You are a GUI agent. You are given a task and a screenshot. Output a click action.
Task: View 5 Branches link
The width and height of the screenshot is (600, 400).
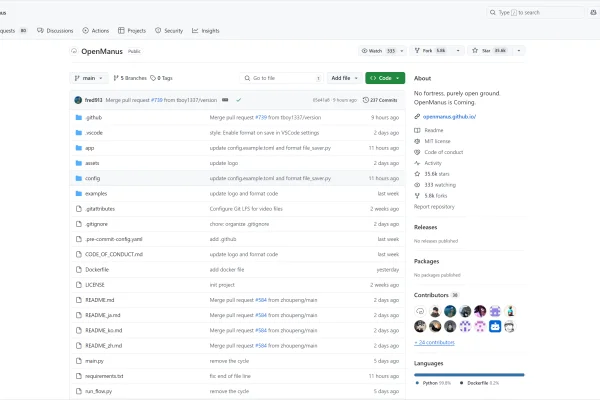[x=130, y=78]
